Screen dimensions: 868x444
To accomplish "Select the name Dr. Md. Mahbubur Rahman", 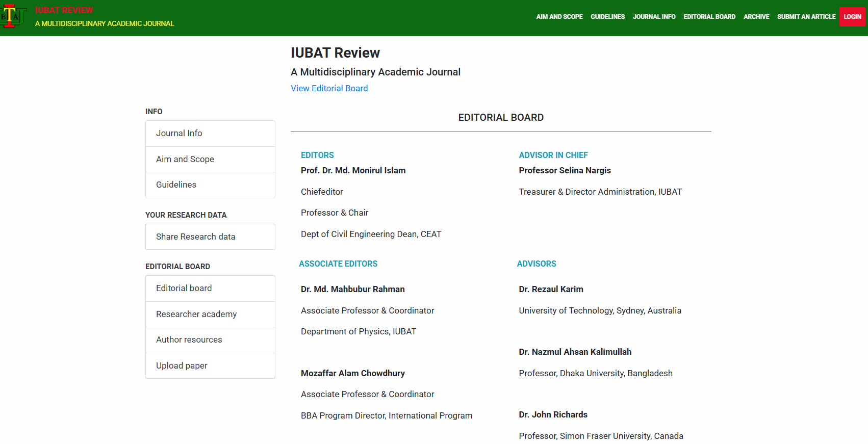I will tap(353, 289).
